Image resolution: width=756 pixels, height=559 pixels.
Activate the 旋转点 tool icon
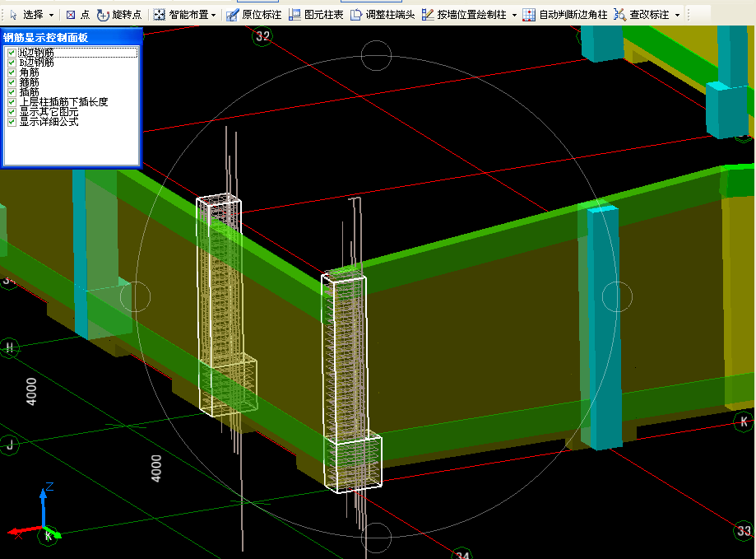point(103,15)
